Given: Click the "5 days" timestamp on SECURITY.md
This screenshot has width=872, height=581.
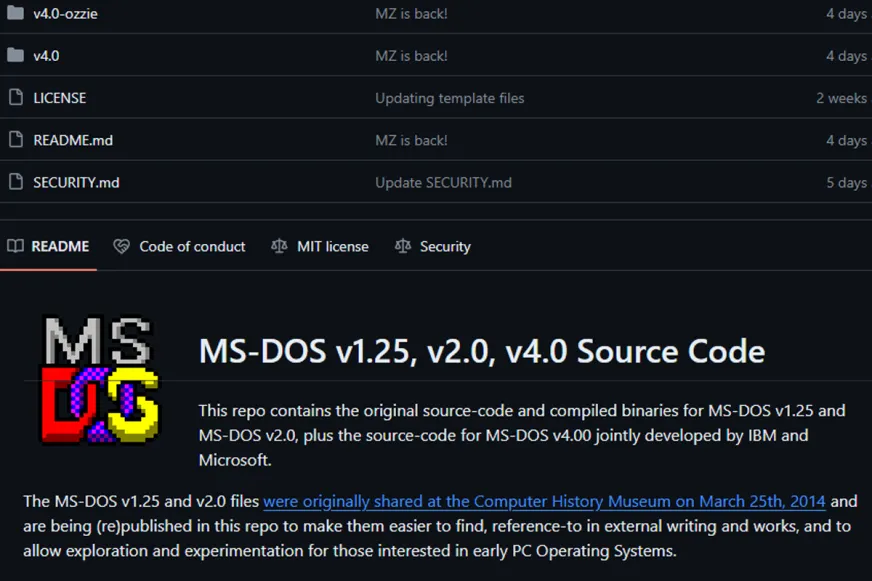Looking at the screenshot, I should [x=846, y=182].
